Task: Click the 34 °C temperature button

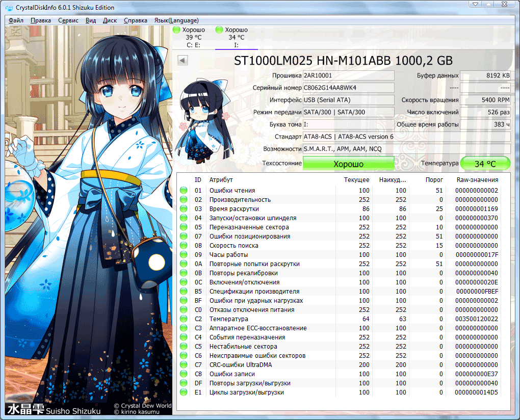Action: coord(485,164)
